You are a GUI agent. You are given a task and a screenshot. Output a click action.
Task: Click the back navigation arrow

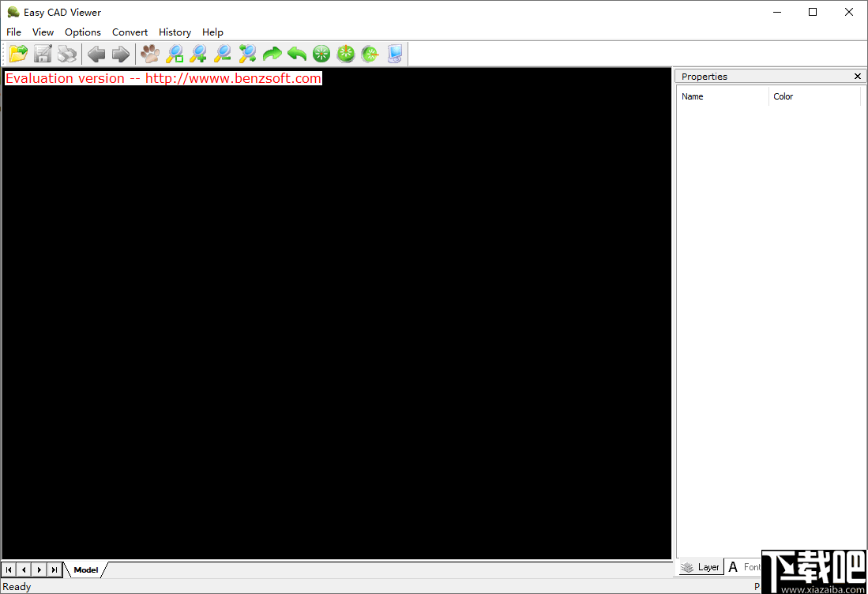(96, 54)
